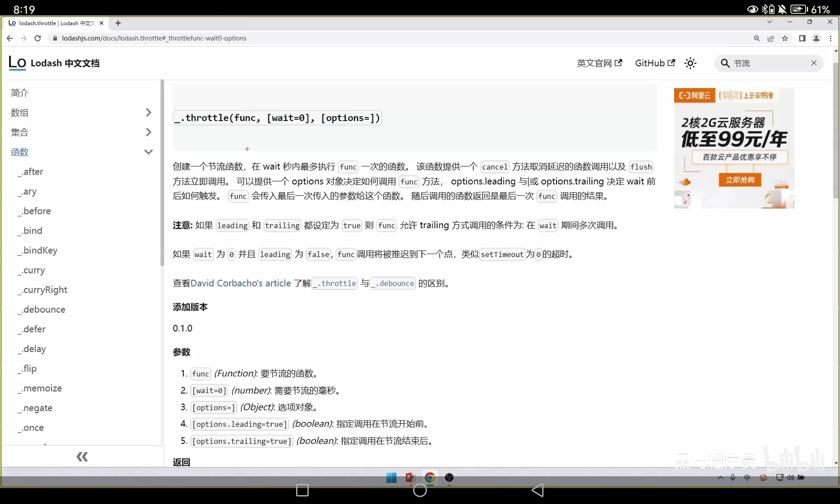The height and width of the screenshot is (504, 840).
Task: Open PowerPoint from the taskbar
Action: (410, 478)
